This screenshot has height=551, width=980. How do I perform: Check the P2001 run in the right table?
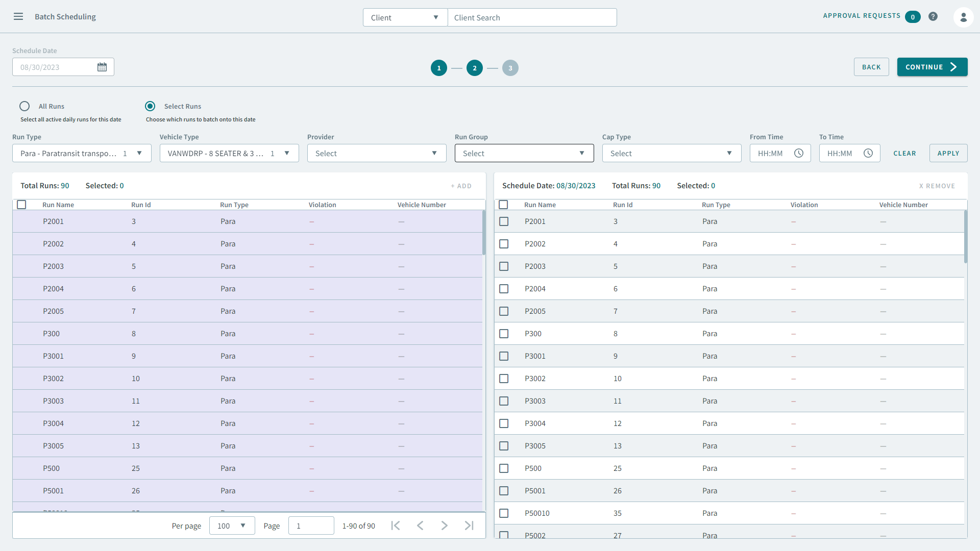pos(504,221)
